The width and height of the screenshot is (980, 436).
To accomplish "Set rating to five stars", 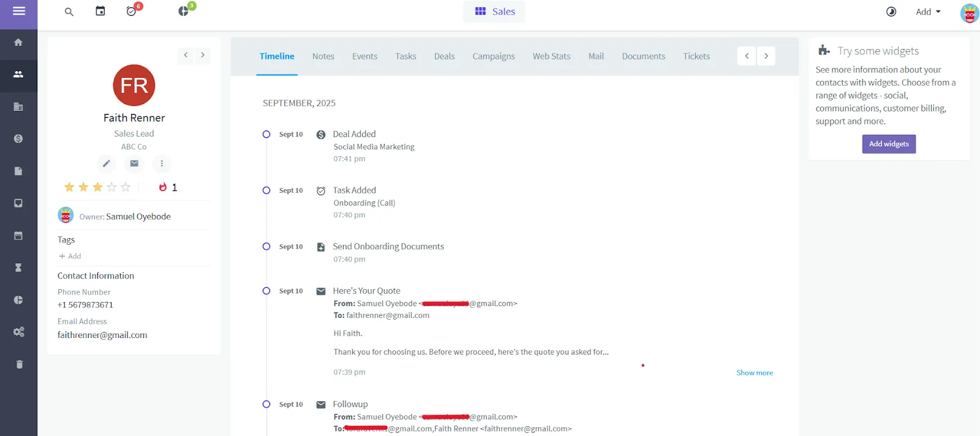I will pos(126,187).
